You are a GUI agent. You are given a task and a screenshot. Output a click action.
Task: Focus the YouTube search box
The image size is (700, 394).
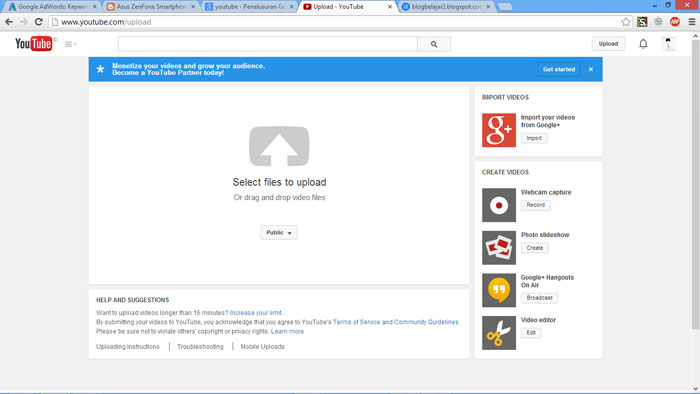[267, 44]
